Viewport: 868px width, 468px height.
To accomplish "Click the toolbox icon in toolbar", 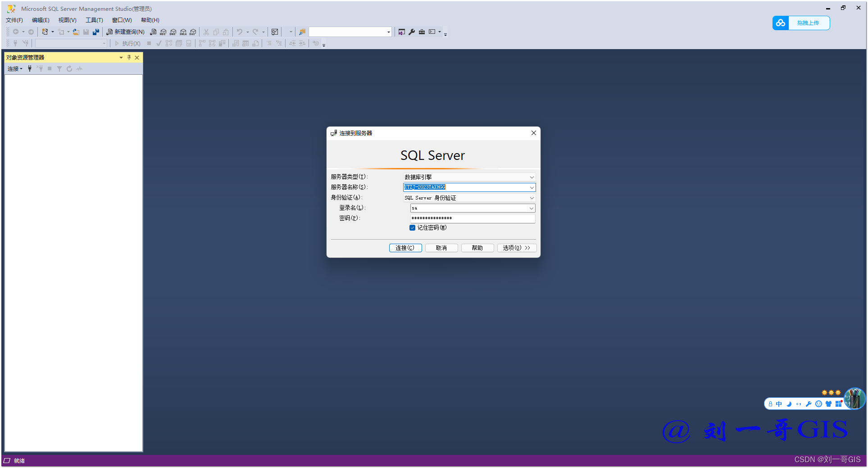I will (x=422, y=32).
